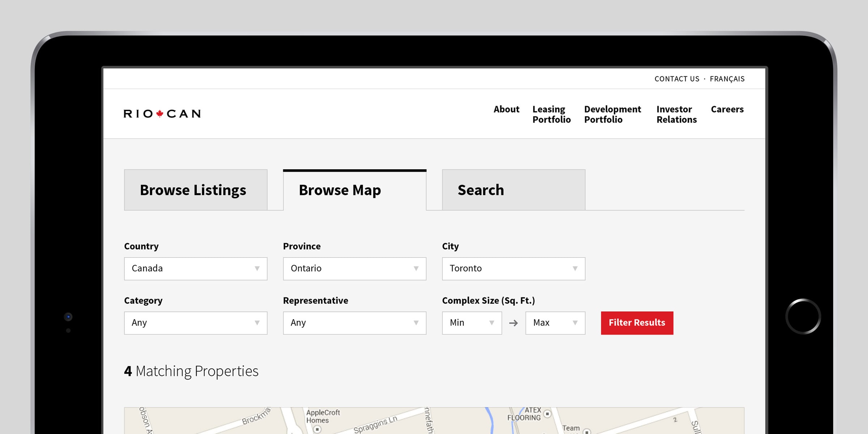Click the ATEX Flooring map marker
Viewport: 868px width, 434px height.
pos(547,414)
